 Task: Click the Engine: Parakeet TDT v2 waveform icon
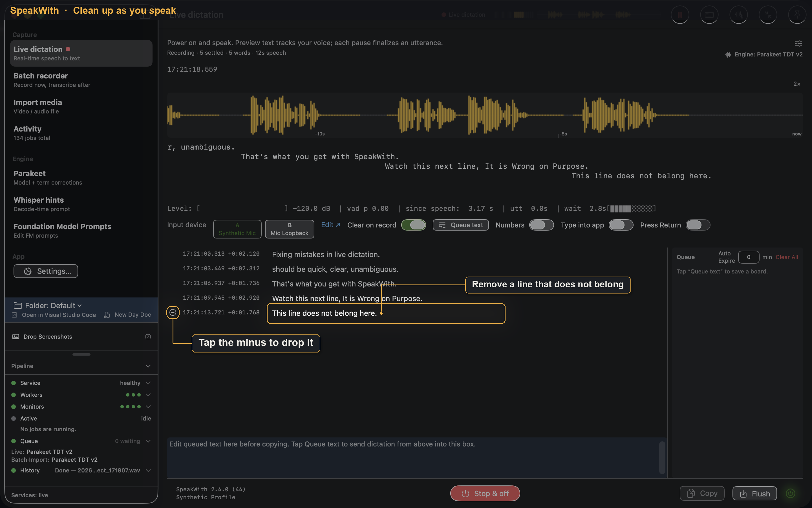click(728, 54)
